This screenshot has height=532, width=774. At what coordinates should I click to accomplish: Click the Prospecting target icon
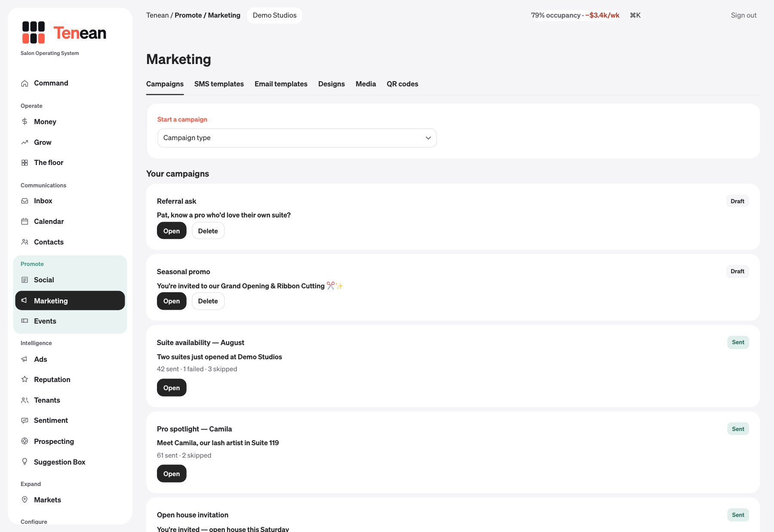25,441
